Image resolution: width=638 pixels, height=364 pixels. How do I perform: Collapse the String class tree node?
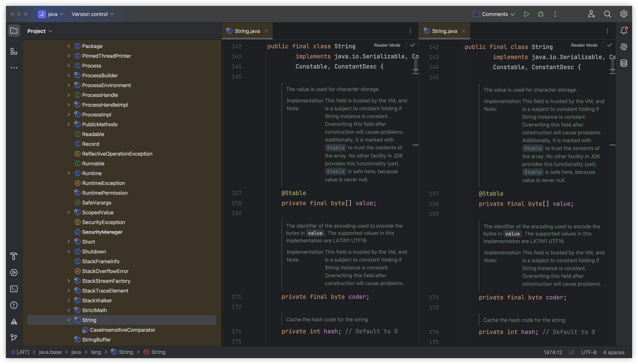pos(69,320)
